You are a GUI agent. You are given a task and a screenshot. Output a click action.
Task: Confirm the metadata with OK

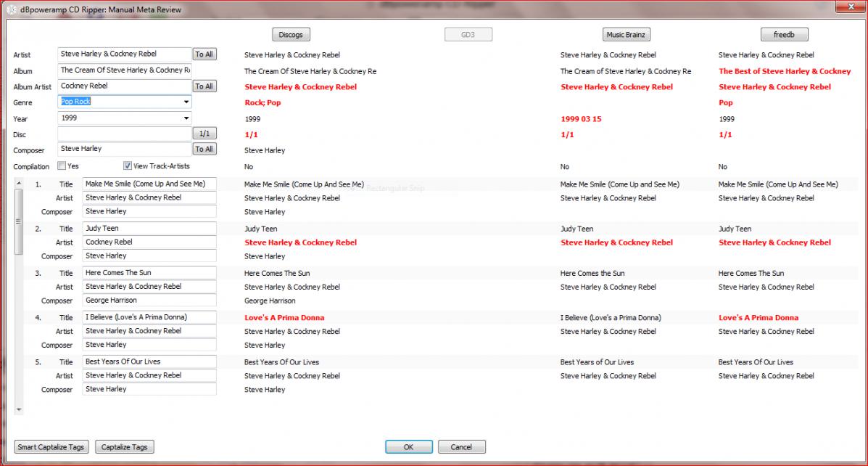(x=408, y=447)
